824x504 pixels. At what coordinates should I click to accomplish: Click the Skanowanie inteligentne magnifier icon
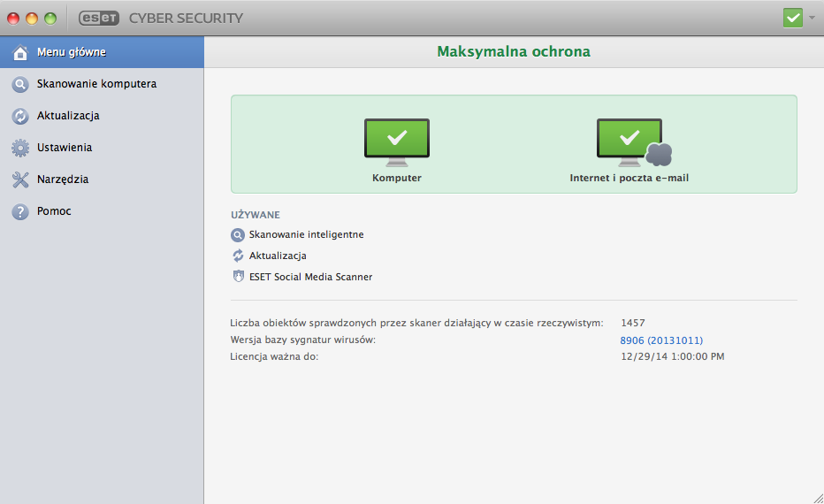[x=238, y=235]
